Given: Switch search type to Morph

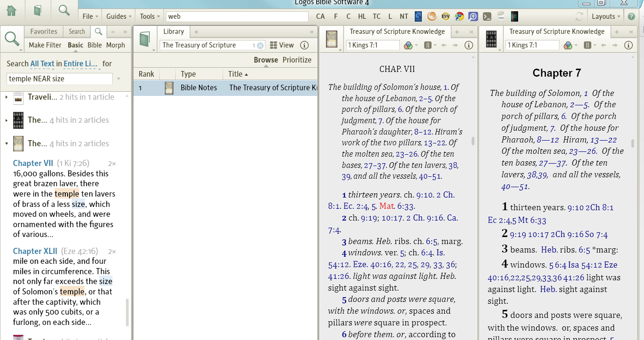Looking at the screenshot, I should coord(116,45).
